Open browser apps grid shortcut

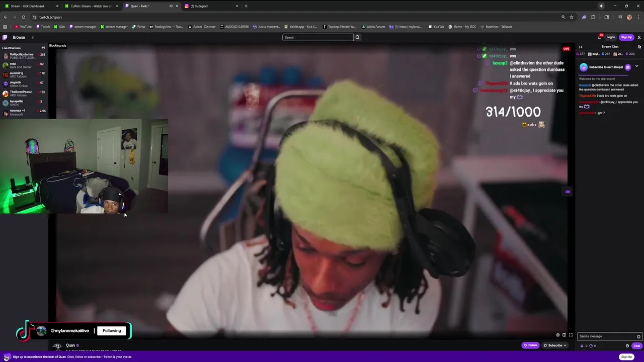5,27
